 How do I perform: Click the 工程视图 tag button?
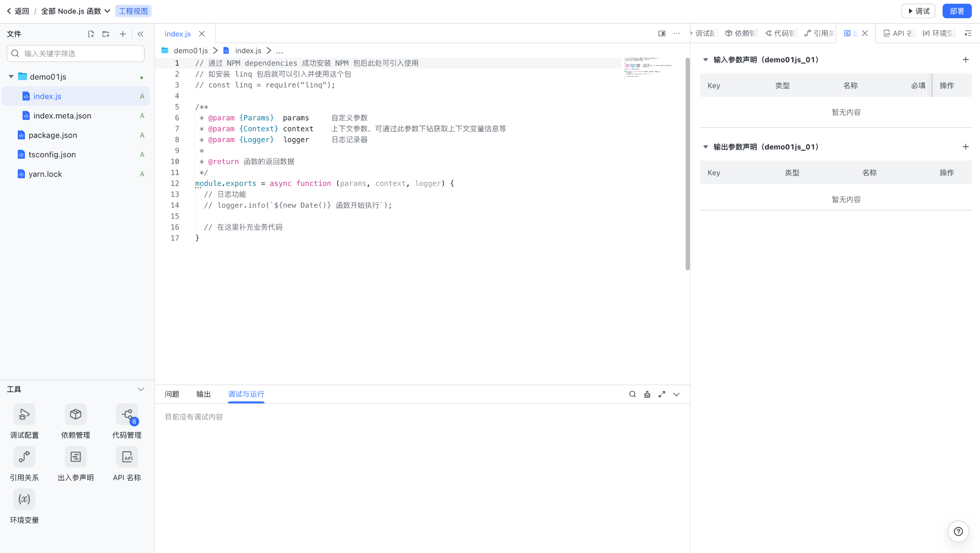coord(133,11)
